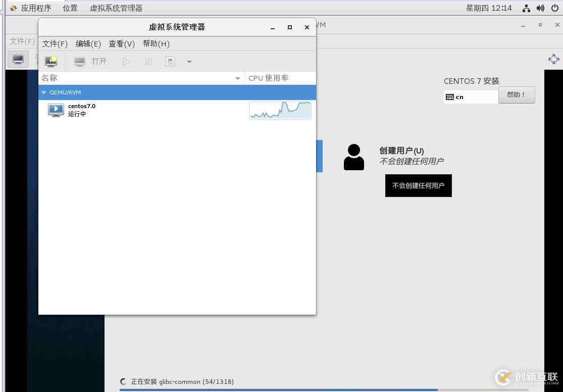Click the console monitor icon in background VM window
Image resolution: width=563 pixels, height=392 pixels.
tap(18, 59)
